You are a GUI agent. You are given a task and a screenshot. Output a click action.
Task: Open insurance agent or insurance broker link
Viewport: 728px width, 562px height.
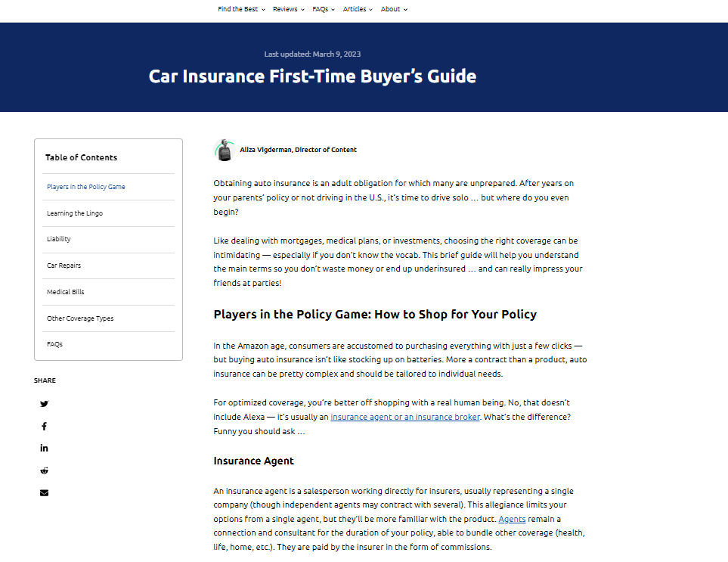404,417
